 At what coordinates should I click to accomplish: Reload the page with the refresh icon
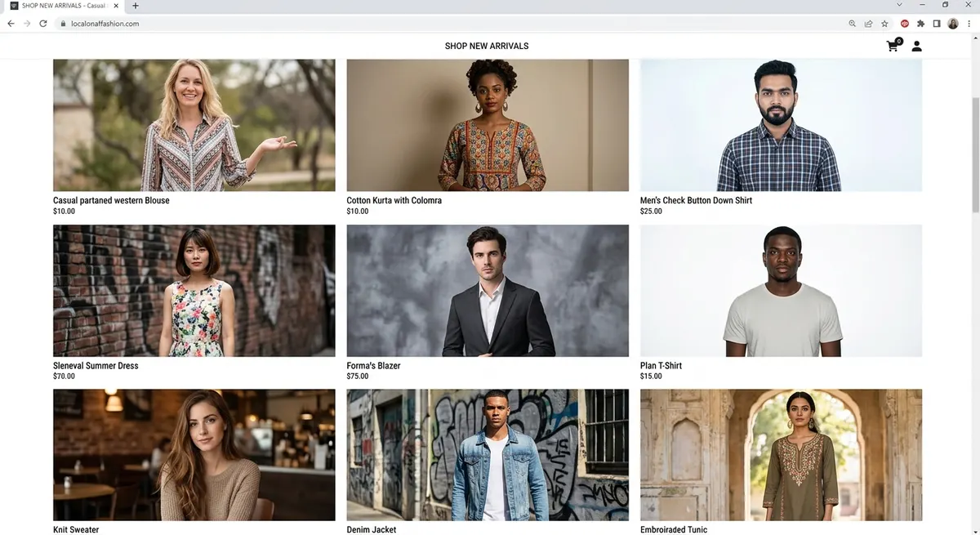(43, 24)
